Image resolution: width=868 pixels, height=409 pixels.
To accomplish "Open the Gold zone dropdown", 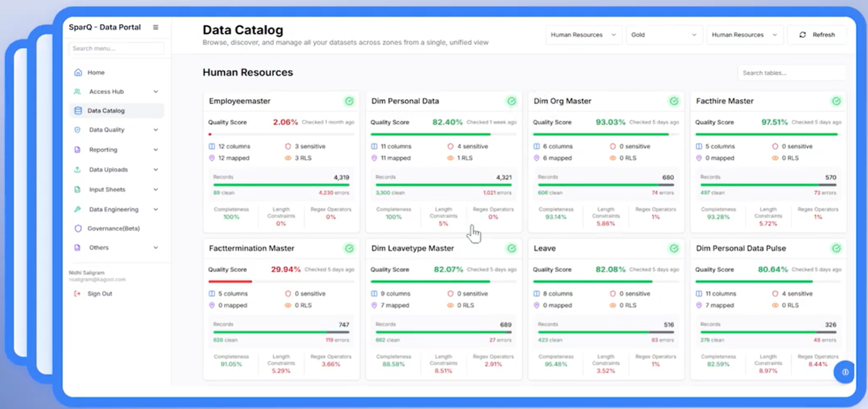I will click(x=663, y=35).
